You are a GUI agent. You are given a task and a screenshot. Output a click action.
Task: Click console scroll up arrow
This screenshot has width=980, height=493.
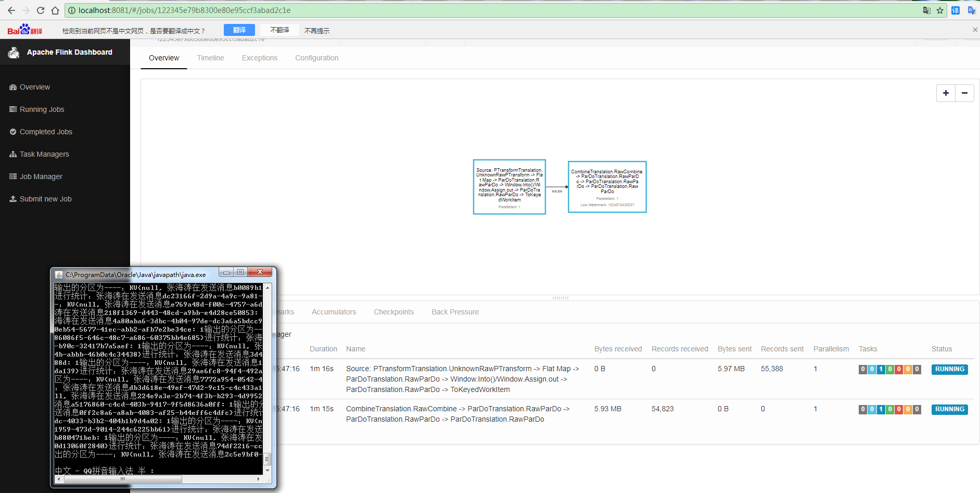268,287
